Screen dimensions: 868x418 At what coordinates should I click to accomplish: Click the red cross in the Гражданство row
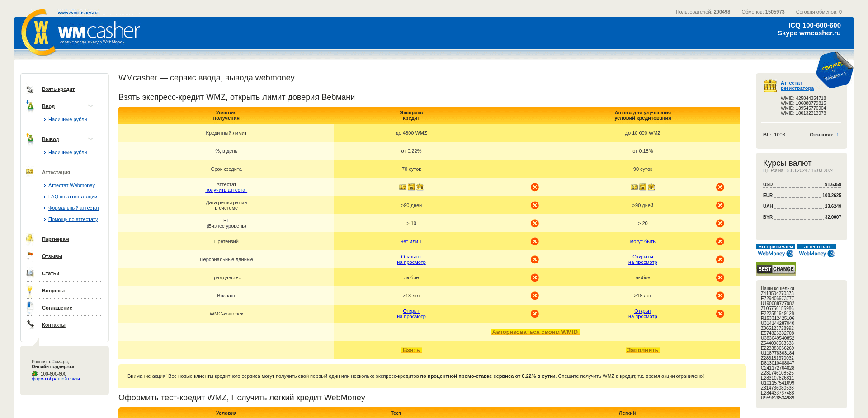(535, 277)
